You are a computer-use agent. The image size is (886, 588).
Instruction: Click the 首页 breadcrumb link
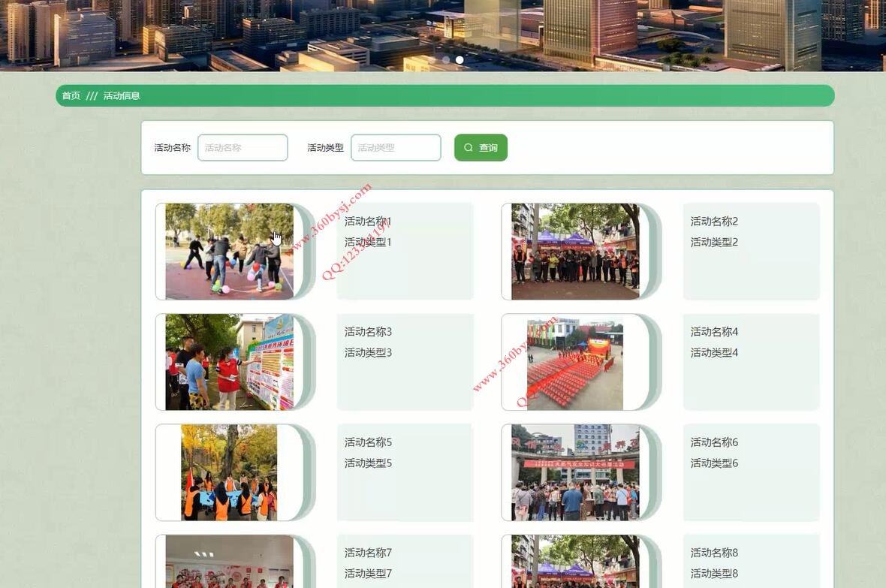(71, 95)
